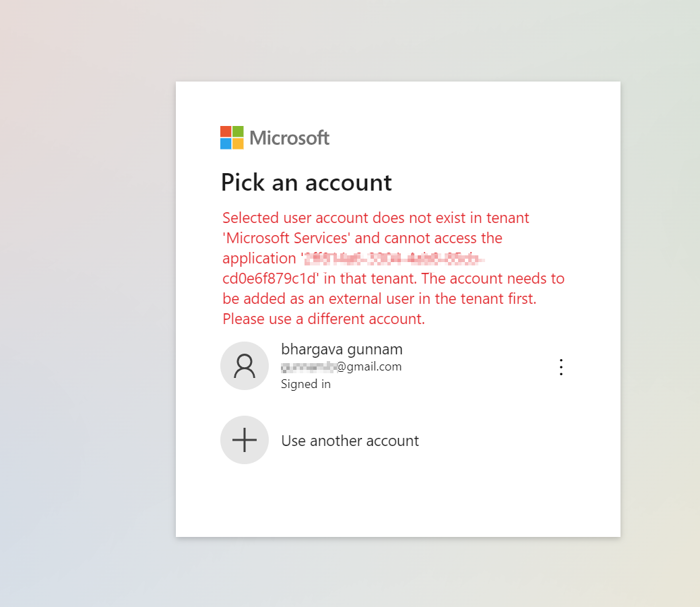Image resolution: width=700 pixels, height=607 pixels.
Task: Click the Use another account option
Action: pos(350,440)
